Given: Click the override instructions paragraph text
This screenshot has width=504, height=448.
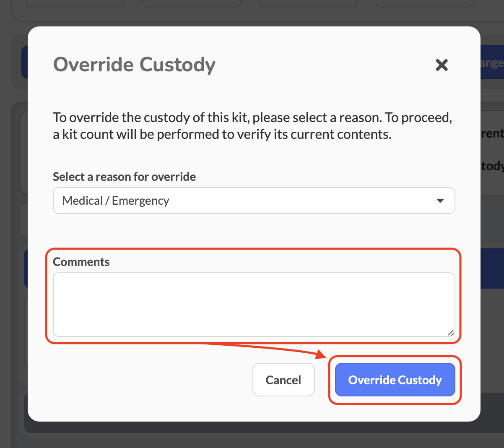Looking at the screenshot, I should click(252, 118).
